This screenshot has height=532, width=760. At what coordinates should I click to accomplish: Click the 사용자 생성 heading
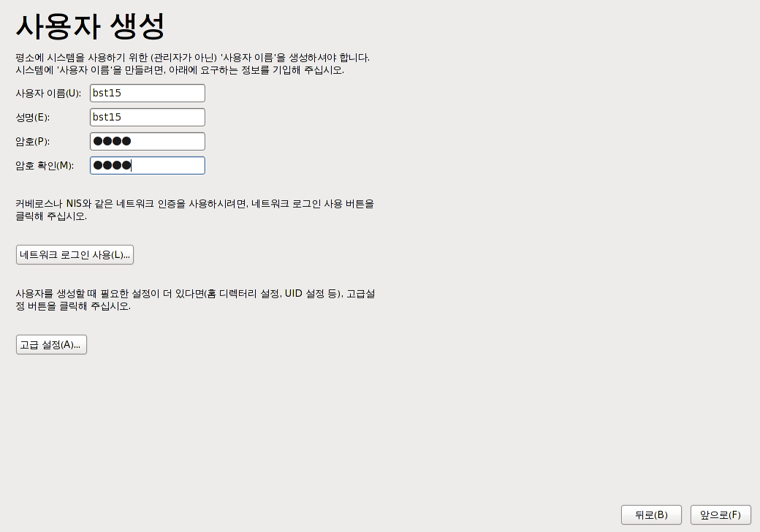[91, 26]
